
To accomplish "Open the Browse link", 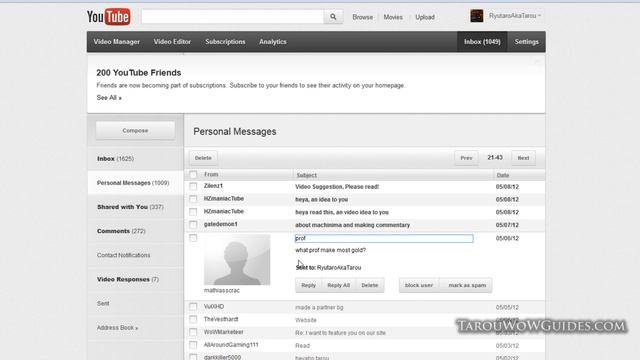I will coord(362,17).
